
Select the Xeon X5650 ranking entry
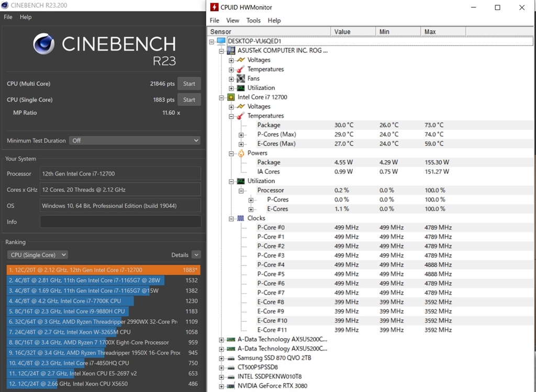point(103,384)
